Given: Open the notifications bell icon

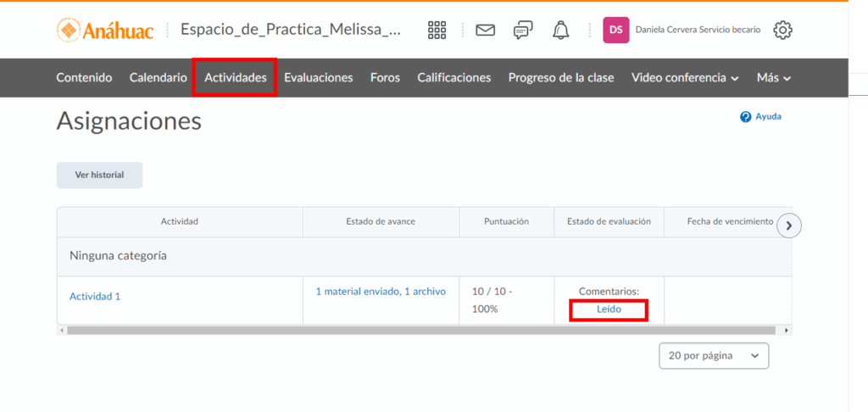Looking at the screenshot, I should pos(560,31).
